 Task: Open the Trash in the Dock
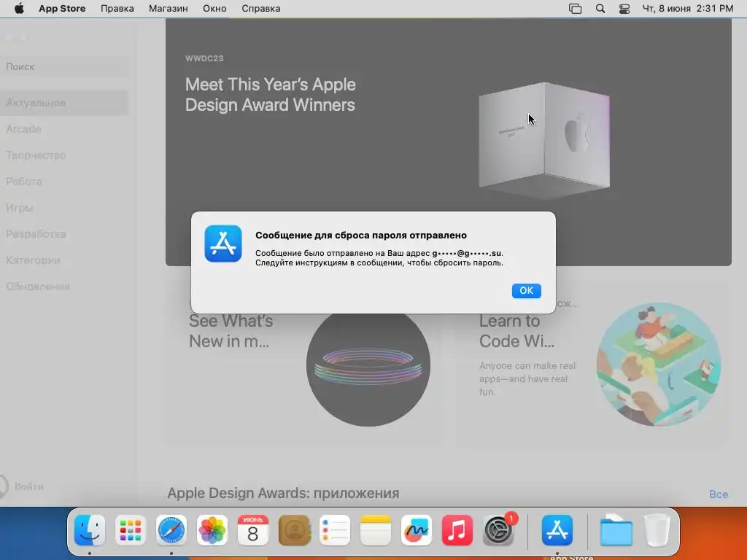pos(657,530)
